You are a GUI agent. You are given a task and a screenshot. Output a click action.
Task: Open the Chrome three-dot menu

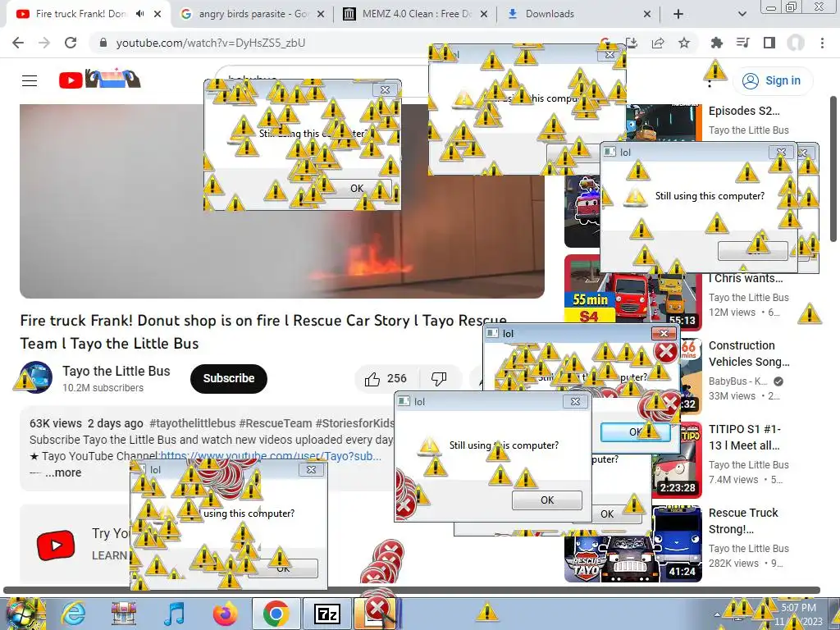(822, 43)
